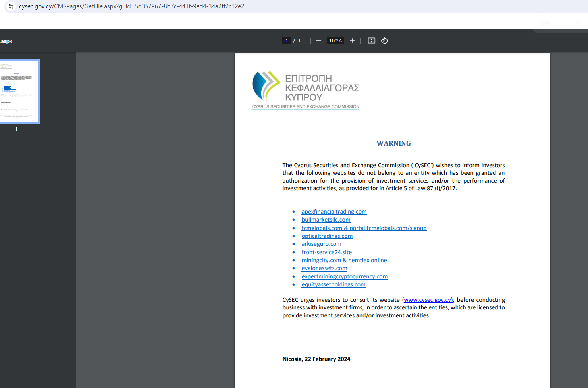Click the zoom in plus button
The width and height of the screenshot is (588, 388).
tap(352, 41)
